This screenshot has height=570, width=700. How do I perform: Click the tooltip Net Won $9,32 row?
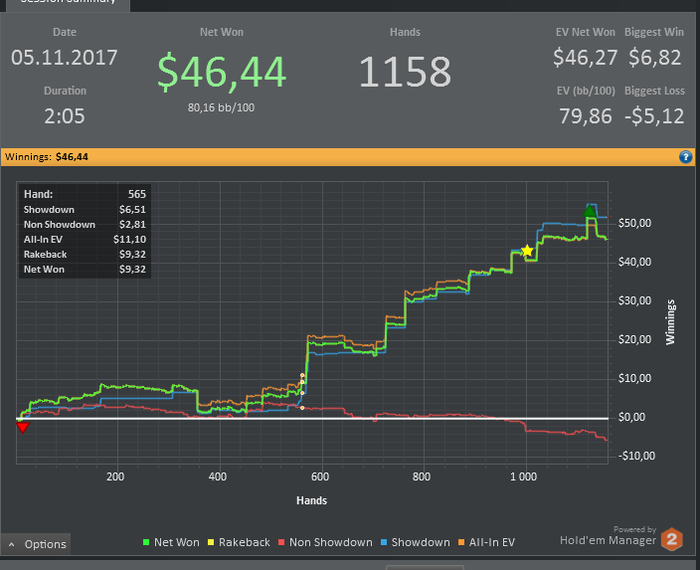[x=85, y=269]
